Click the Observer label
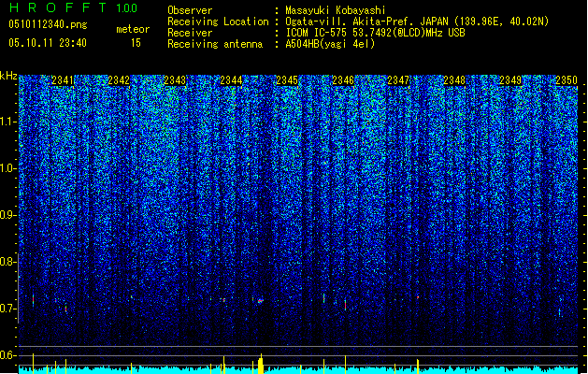 tap(190, 10)
